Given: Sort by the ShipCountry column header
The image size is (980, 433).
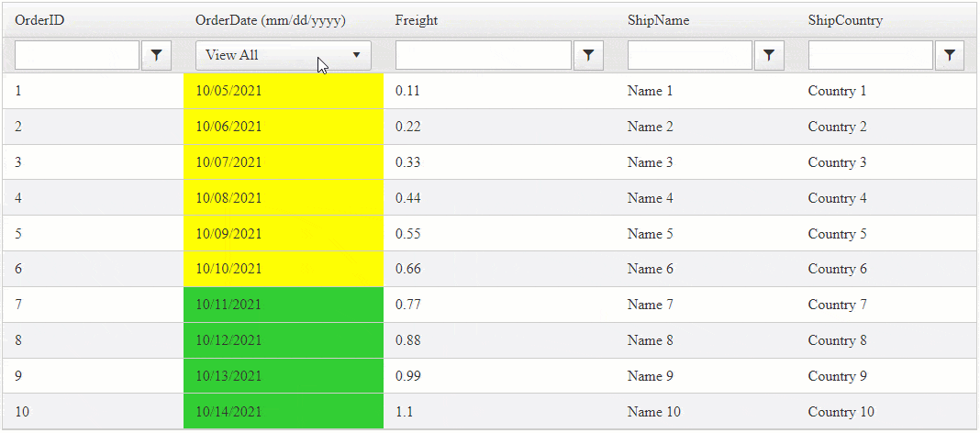Looking at the screenshot, I should [846, 20].
